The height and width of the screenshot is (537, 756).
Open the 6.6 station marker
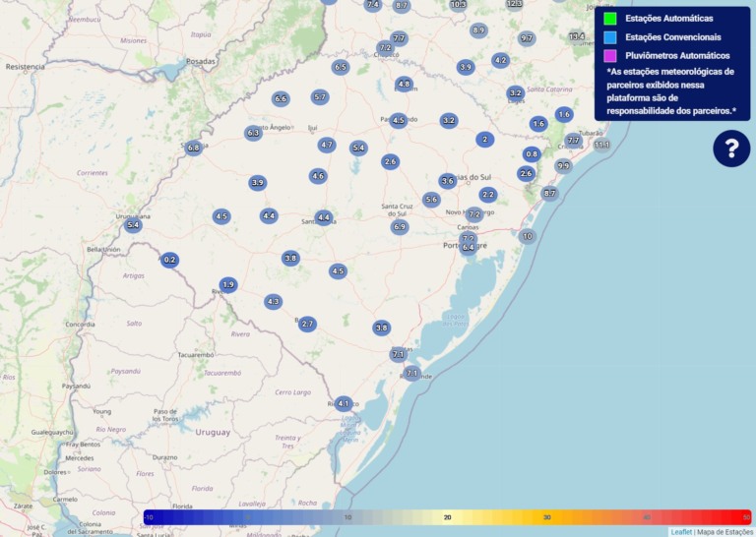pos(281,99)
